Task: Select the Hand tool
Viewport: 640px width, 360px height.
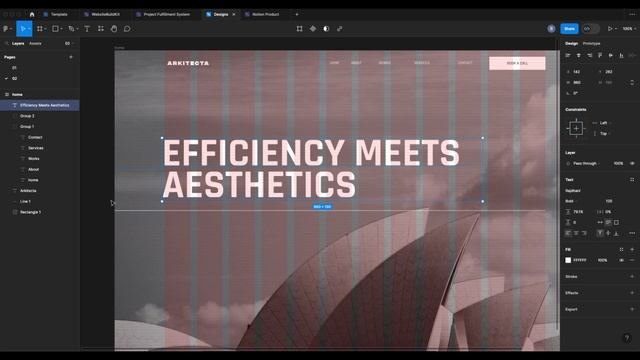Action: coord(114,29)
